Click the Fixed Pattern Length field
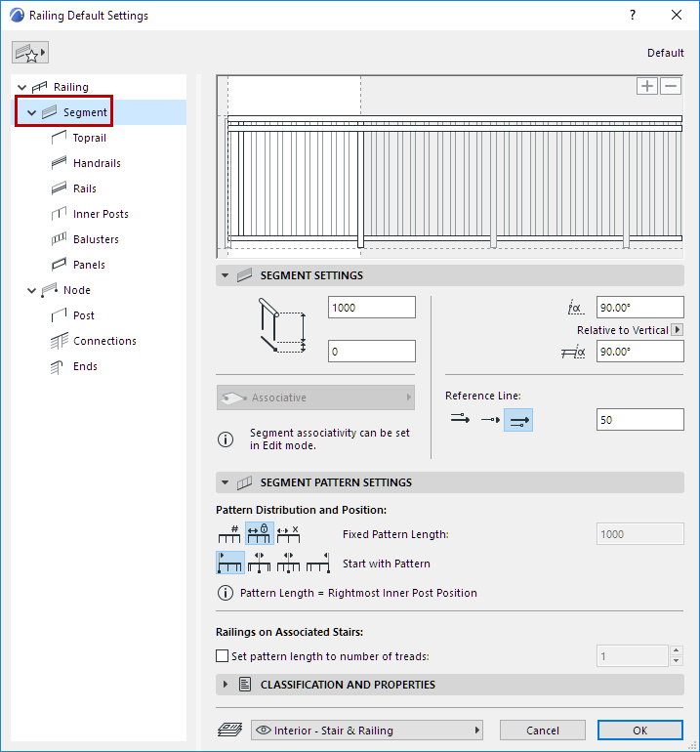700x752 pixels. click(640, 534)
